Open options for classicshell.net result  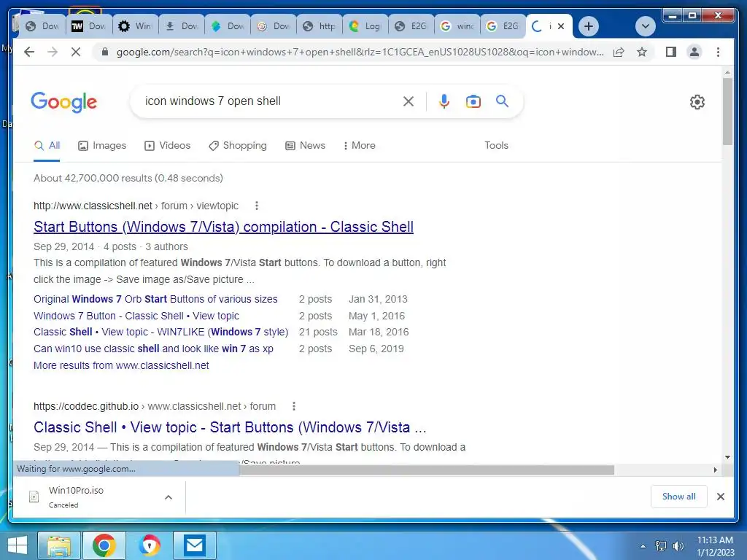[257, 206]
